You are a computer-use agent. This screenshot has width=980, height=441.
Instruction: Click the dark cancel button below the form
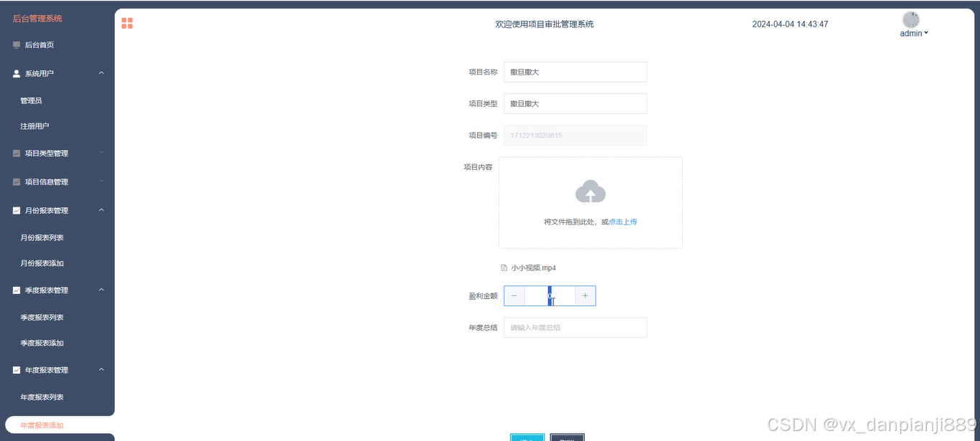click(x=567, y=437)
